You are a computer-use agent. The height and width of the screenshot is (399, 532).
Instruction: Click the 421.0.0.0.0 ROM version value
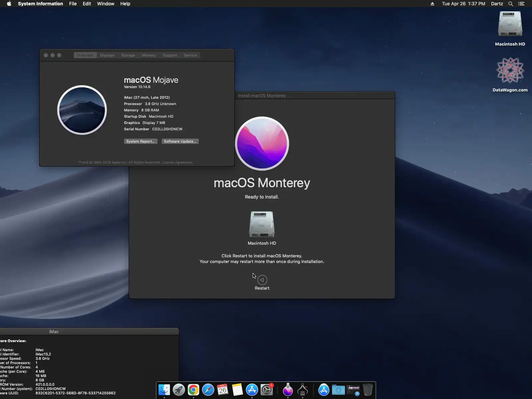click(x=45, y=384)
